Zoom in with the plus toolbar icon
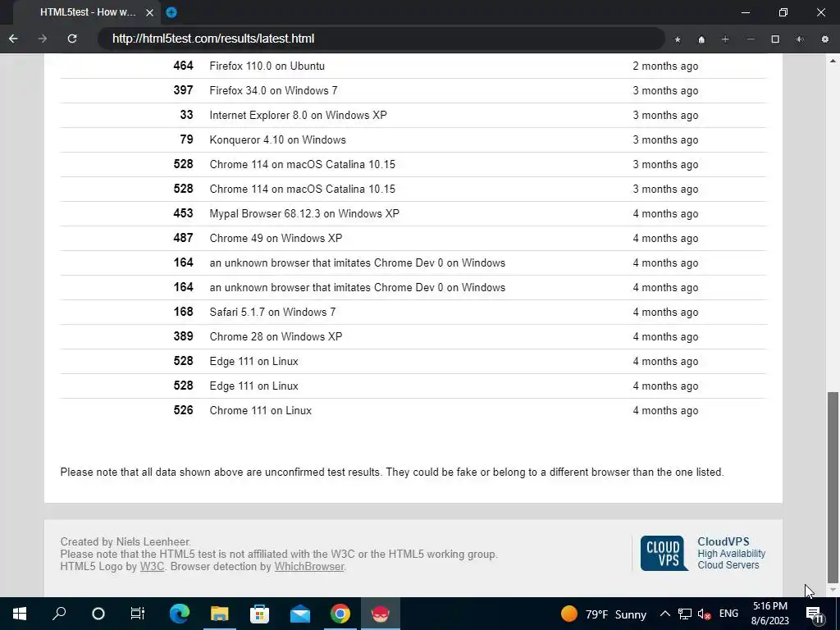The width and height of the screenshot is (840, 630). point(725,39)
